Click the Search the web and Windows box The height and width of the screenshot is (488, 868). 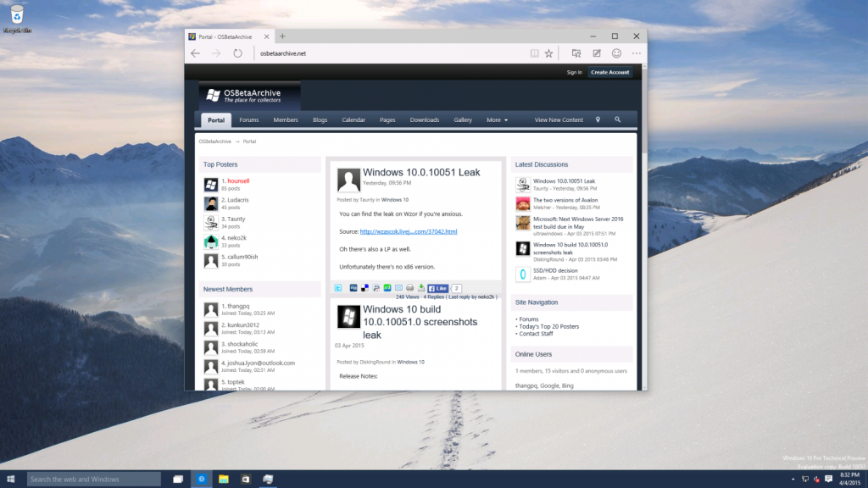click(x=93, y=480)
